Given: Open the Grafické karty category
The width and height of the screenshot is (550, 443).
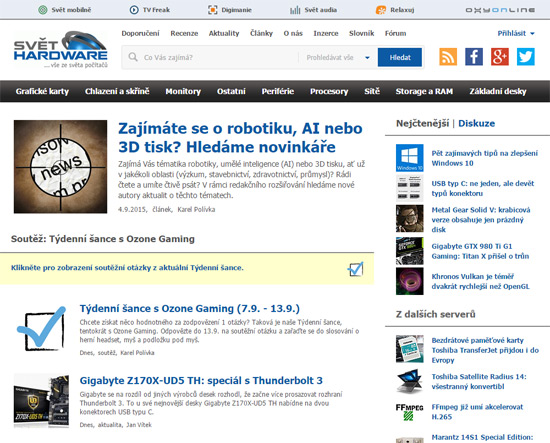Looking at the screenshot, I should pos(42,91).
